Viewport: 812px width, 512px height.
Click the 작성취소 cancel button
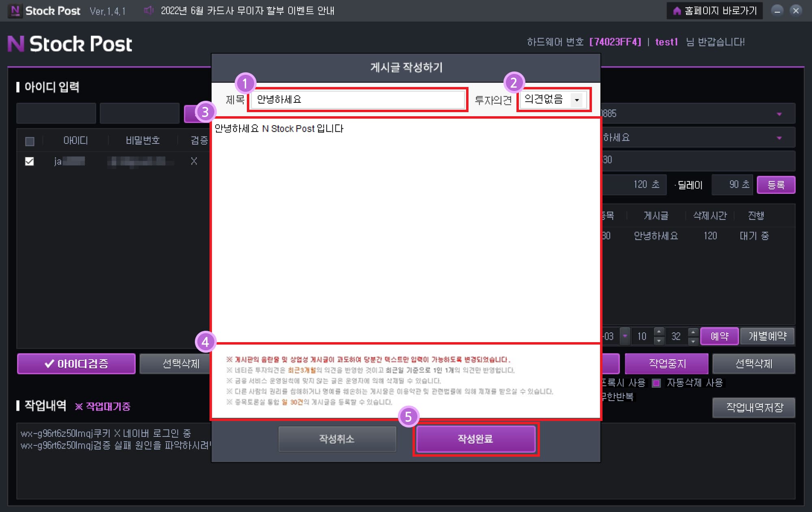[x=337, y=439]
